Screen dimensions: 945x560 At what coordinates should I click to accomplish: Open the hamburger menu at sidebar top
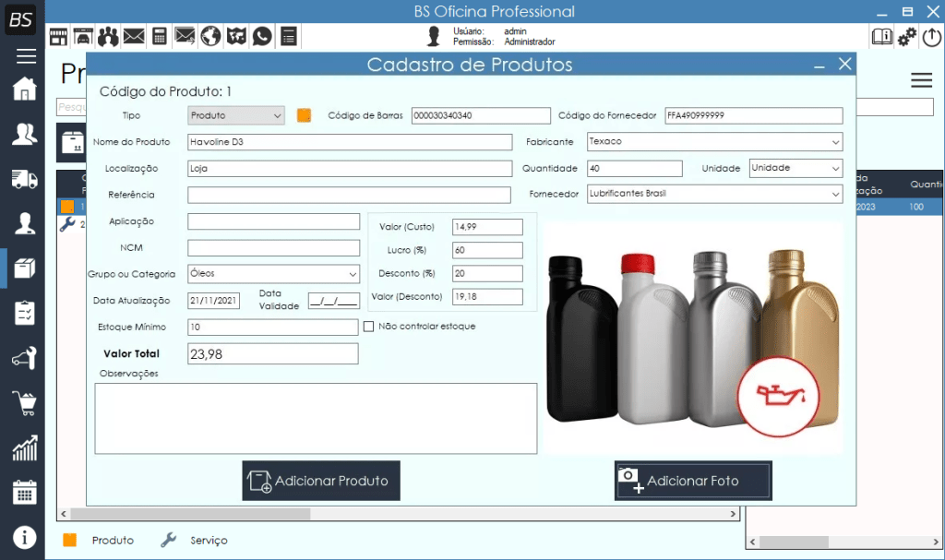click(x=25, y=55)
